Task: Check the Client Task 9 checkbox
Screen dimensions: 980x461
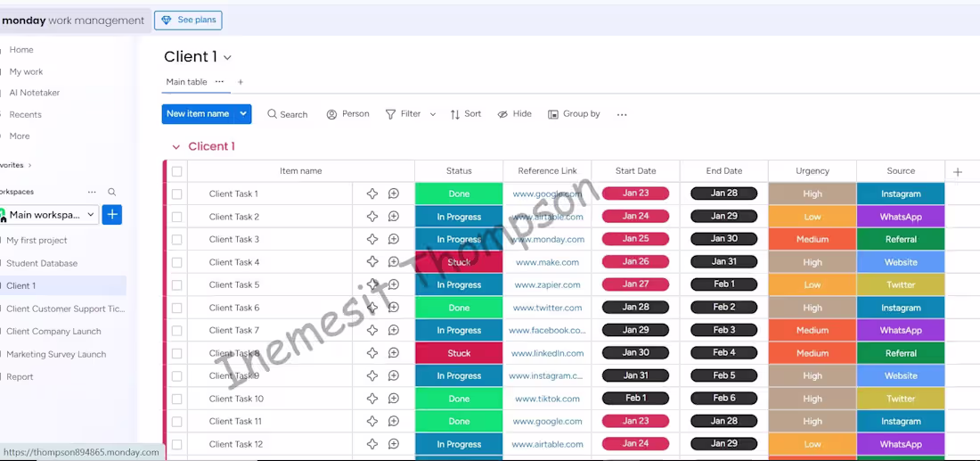Action: tap(177, 376)
